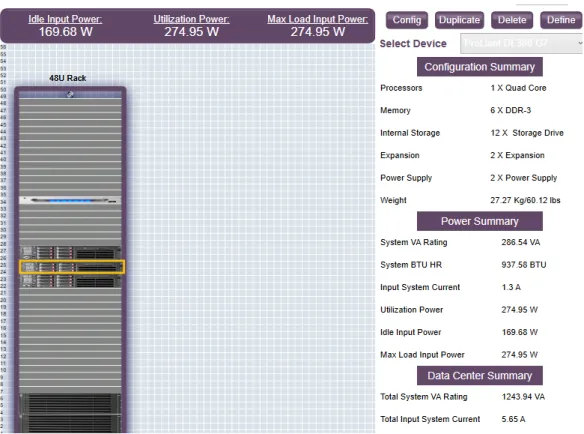Open the Define button
Screen dimensions: 584x434
[561, 20]
